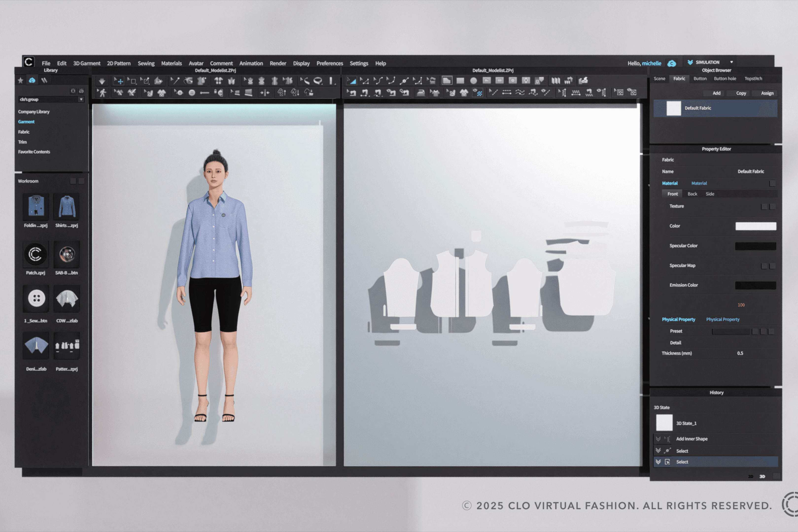Open the clo's group library dropdown
Screen dimensions: 798x532
click(81, 100)
